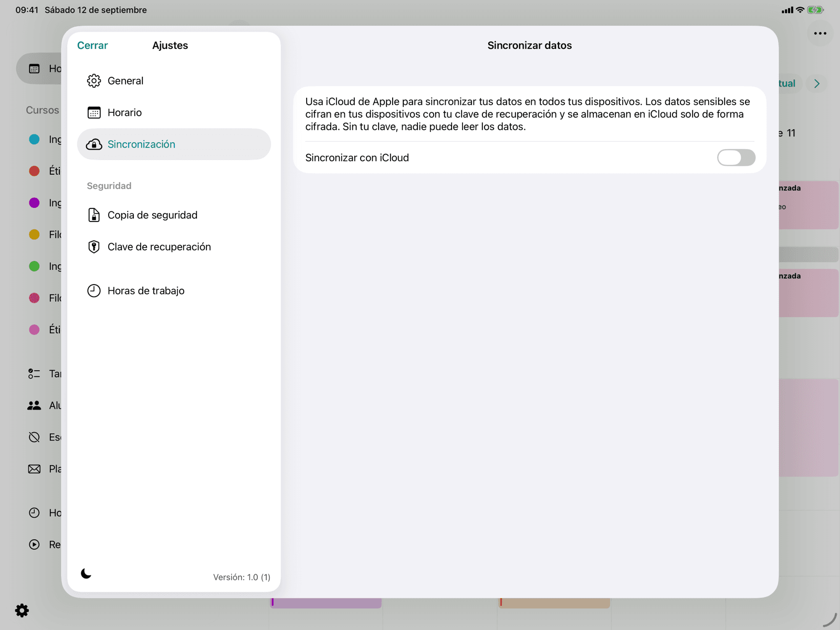Select the red course dot in sidebar
Screen dimensions: 840x630
(x=34, y=171)
